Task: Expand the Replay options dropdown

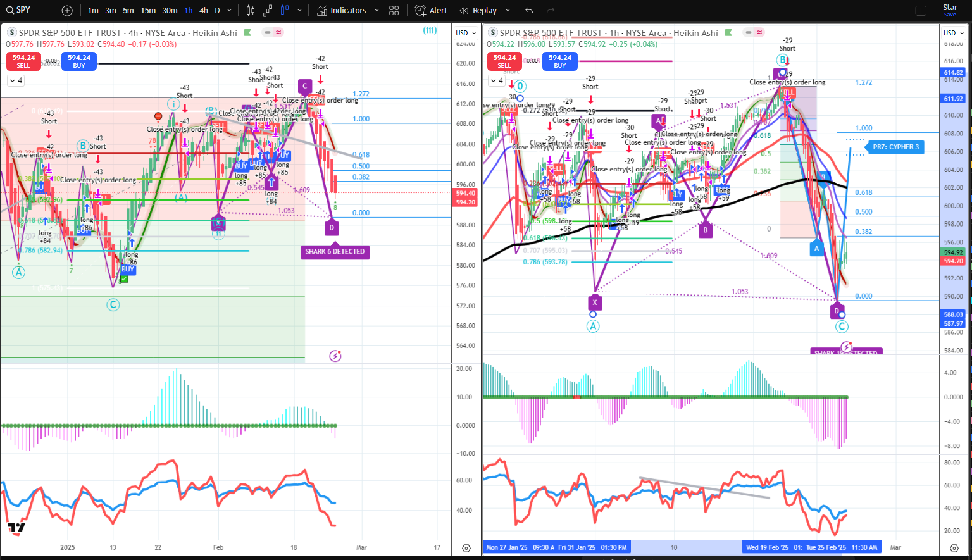Action: (x=508, y=11)
